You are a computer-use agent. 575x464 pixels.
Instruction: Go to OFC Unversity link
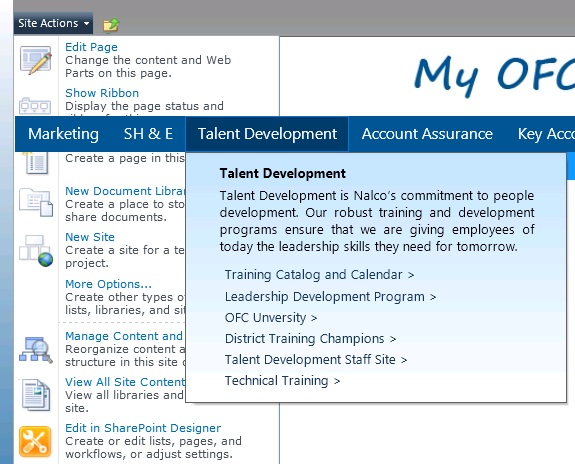271,318
